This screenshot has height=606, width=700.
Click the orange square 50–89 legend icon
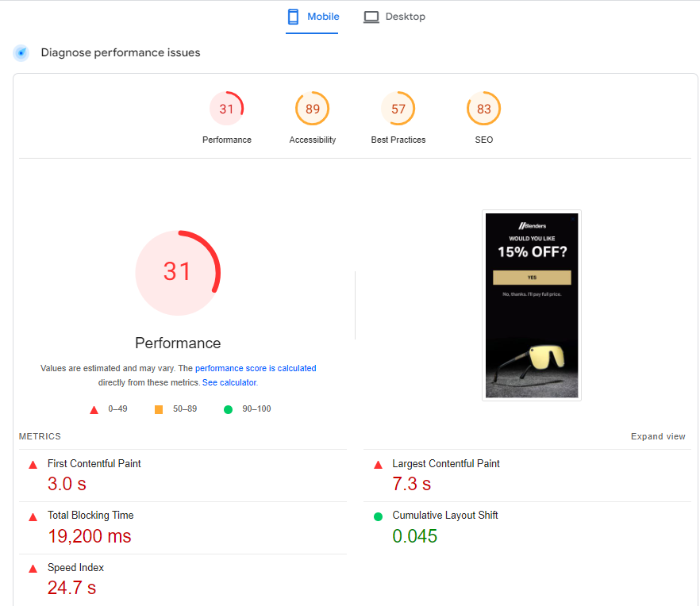(159, 409)
